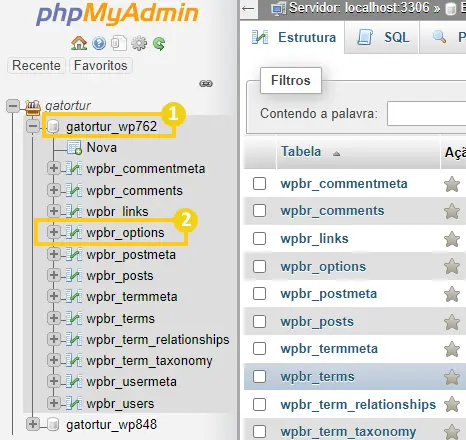Focus the Contendo a palavra filter field
This screenshot has width=466, height=440.
(426, 114)
